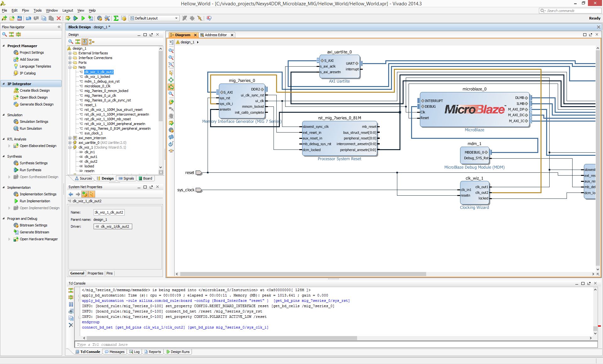
Task: Click Optimize Routing icon in diagram toolbar
Action: [x=171, y=144]
